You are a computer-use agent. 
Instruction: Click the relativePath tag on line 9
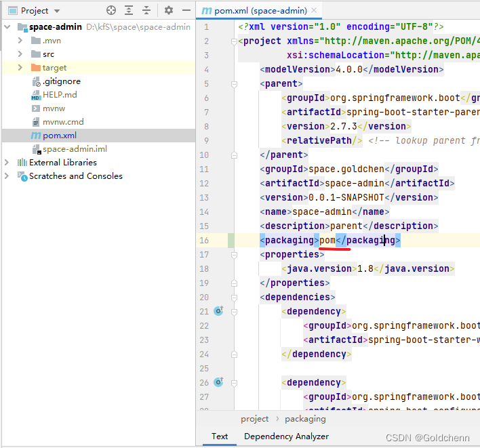pyautogui.click(x=322, y=141)
